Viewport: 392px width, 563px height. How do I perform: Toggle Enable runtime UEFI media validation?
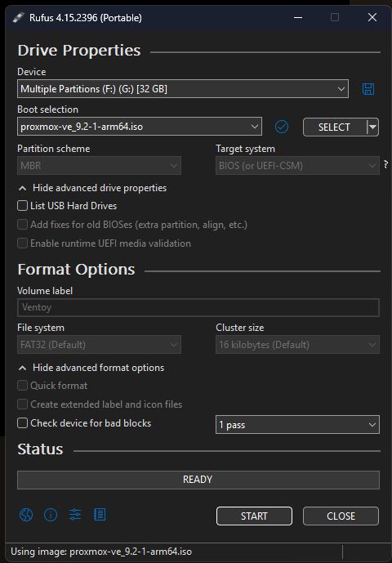point(22,244)
